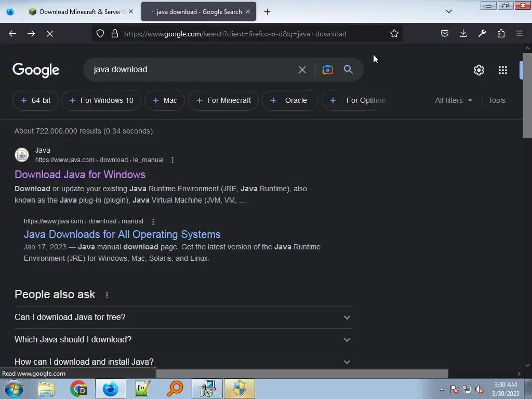
Task: Add the Mac filter chip
Action: point(165,100)
